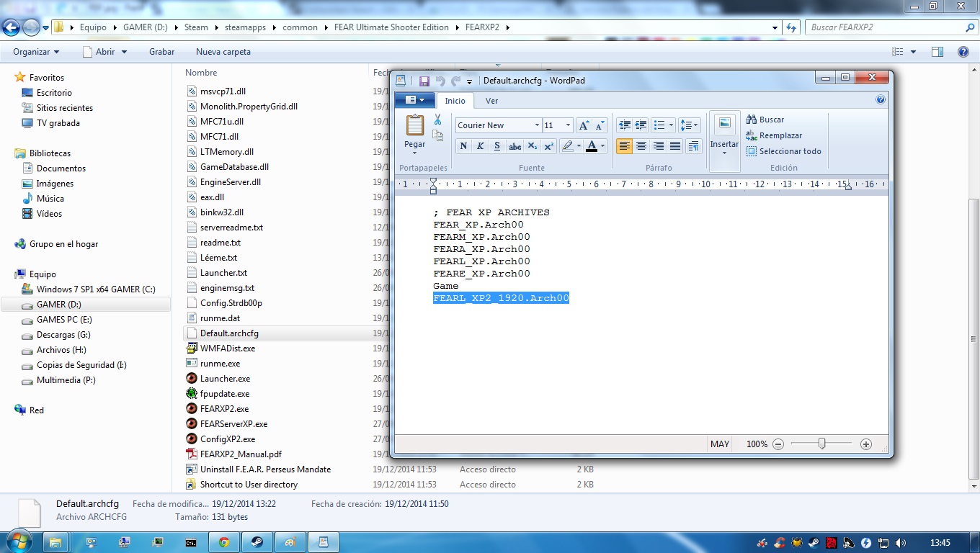Open the Organizar dropdown in Explorer
This screenshot has height=553, width=980.
[x=36, y=52]
